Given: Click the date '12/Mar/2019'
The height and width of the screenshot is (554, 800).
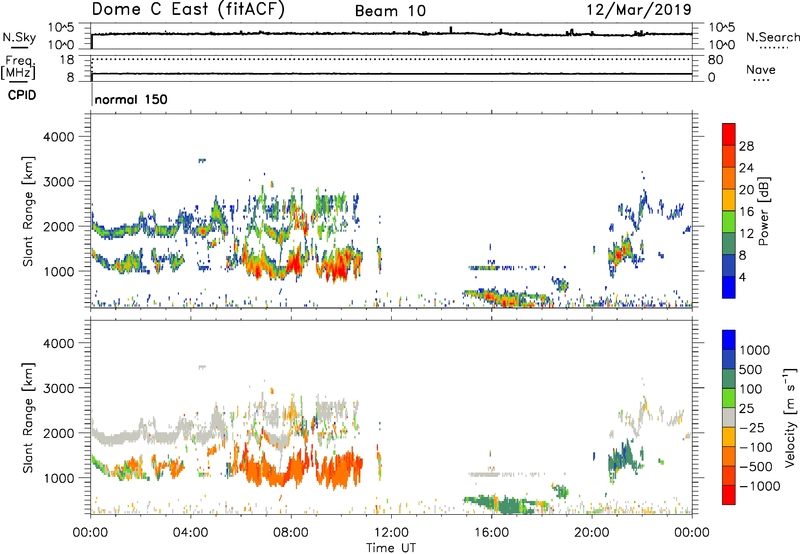Looking at the screenshot, I should click(639, 10).
